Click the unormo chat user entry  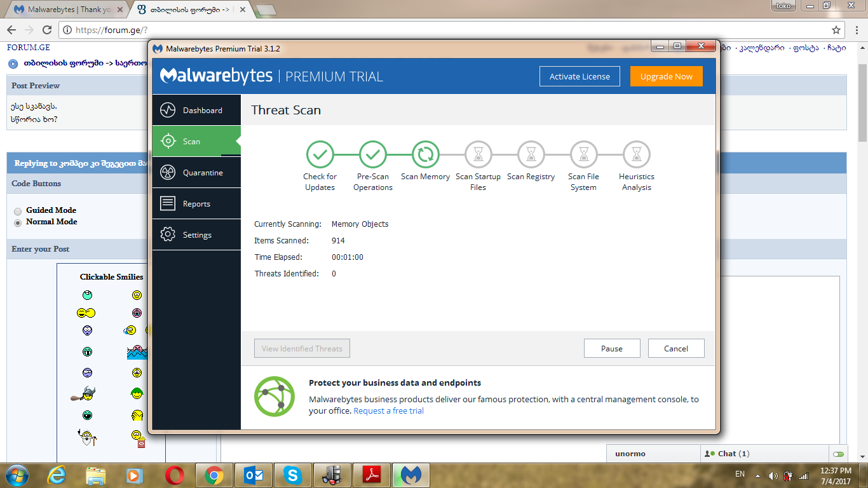[x=630, y=454]
